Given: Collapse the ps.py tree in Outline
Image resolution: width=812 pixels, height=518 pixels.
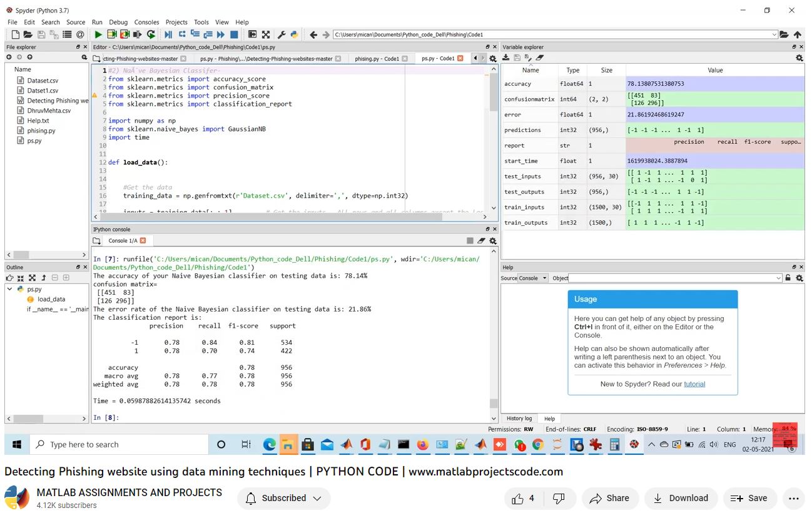Looking at the screenshot, I should click(10, 290).
